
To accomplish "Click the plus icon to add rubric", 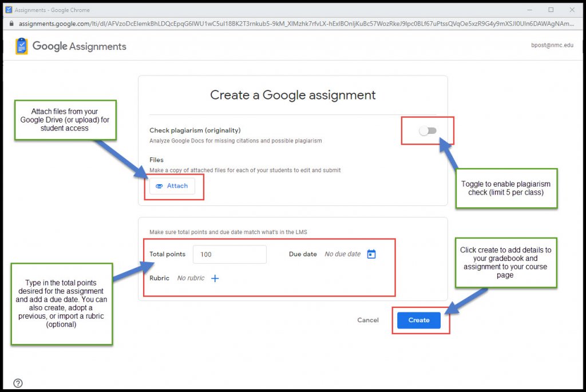I will point(215,279).
